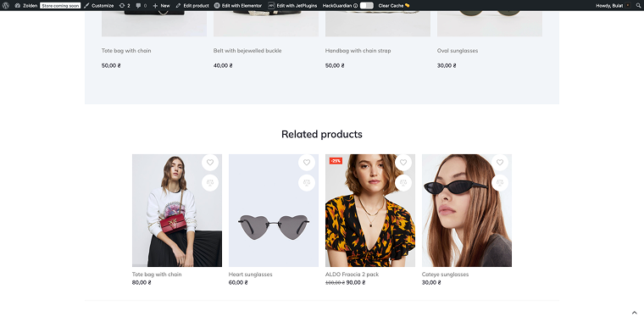
Task: Open the Cateye sunglasses title link
Action: (x=445, y=275)
